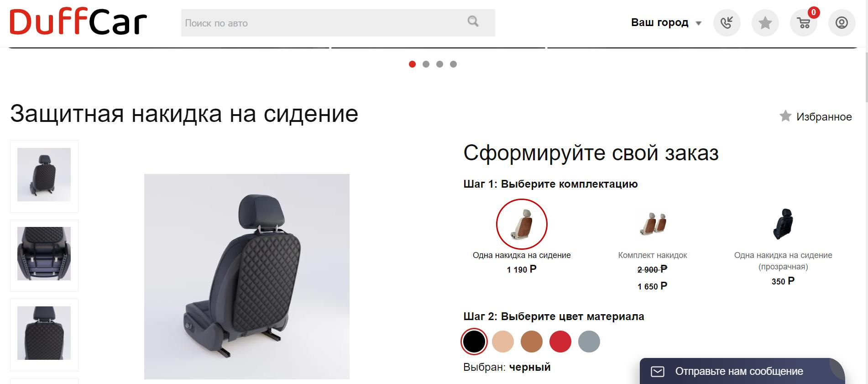Open the second product thumbnail image
This screenshot has height=384, width=868.
(x=44, y=254)
